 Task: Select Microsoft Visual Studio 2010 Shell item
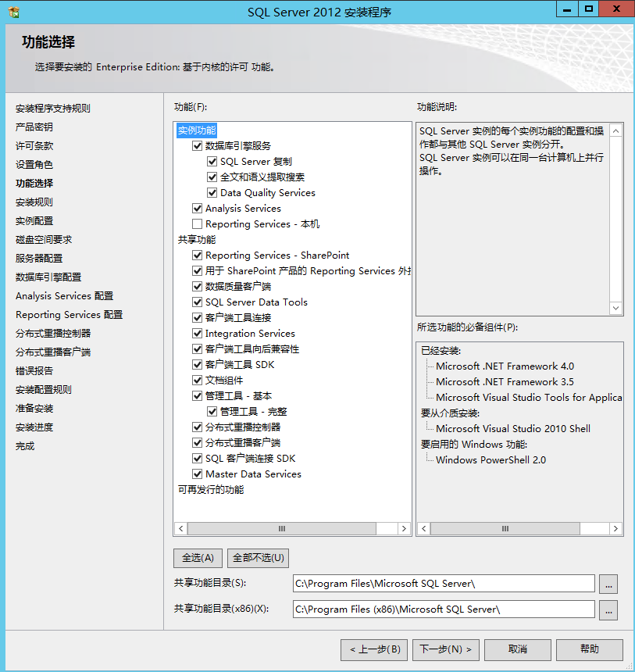click(x=513, y=429)
